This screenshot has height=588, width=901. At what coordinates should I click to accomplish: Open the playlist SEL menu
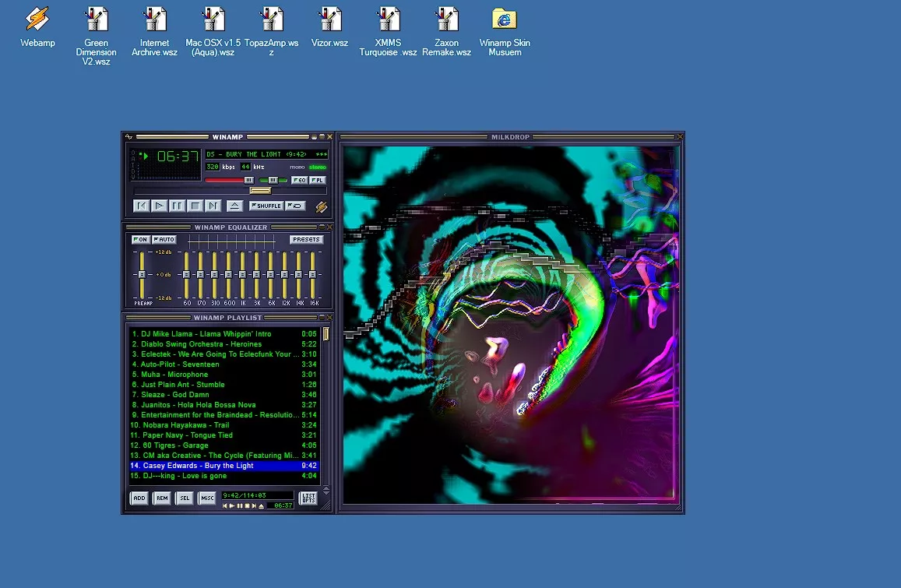click(185, 498)
